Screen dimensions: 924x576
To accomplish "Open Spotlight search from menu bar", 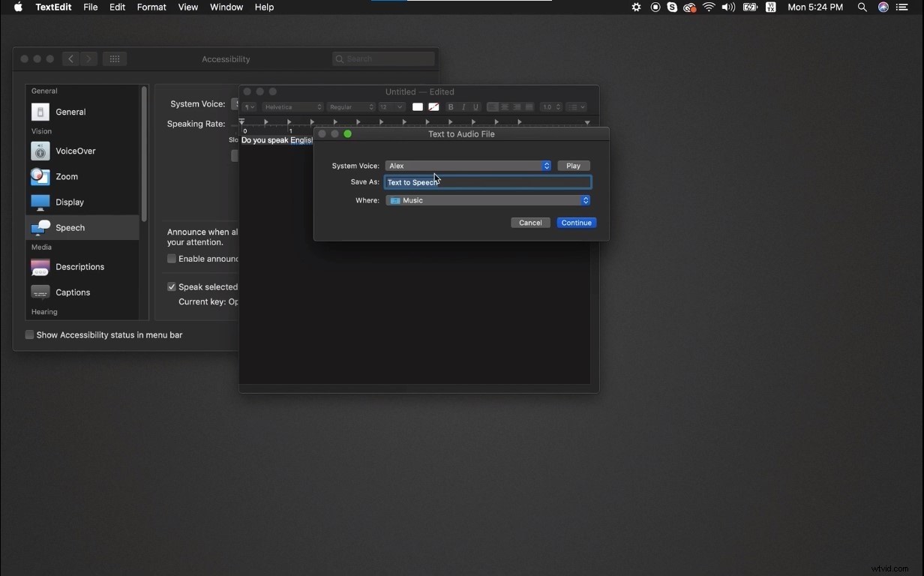I will tap(862, 7).
